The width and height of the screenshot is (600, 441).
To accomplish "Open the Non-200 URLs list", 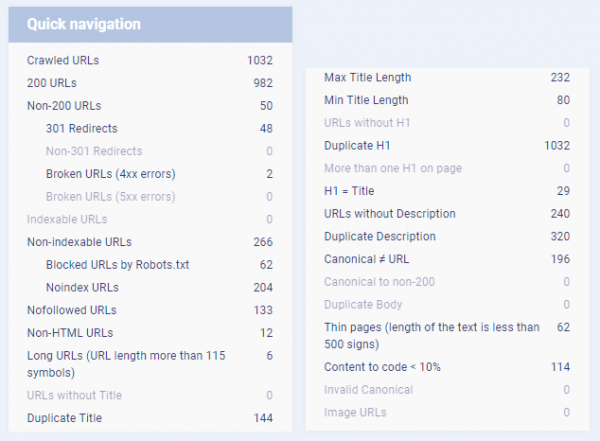I will click(x=63, y=105).
